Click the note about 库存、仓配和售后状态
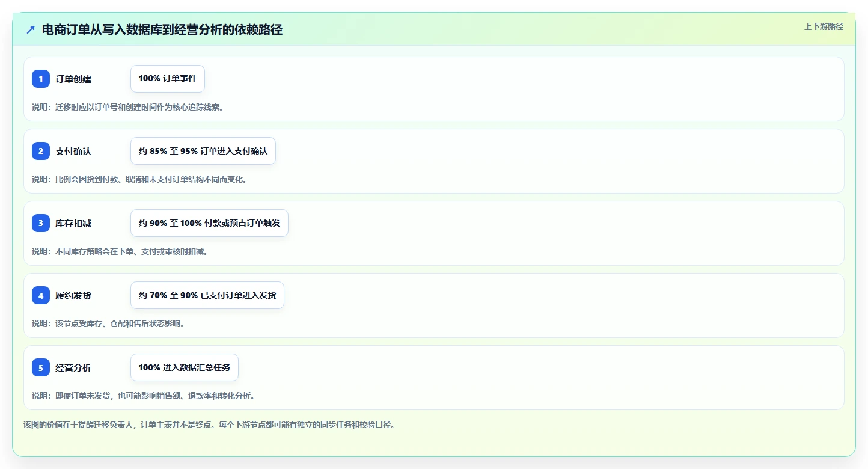The width and height of the screenshot is (868, 469). tap(108, 323)
